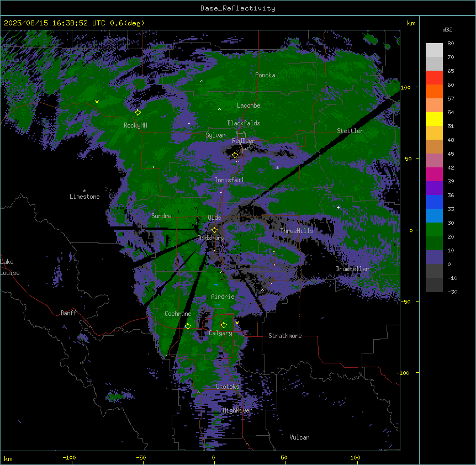Select the slate purple 10 dBZ legend swatch

434,257
